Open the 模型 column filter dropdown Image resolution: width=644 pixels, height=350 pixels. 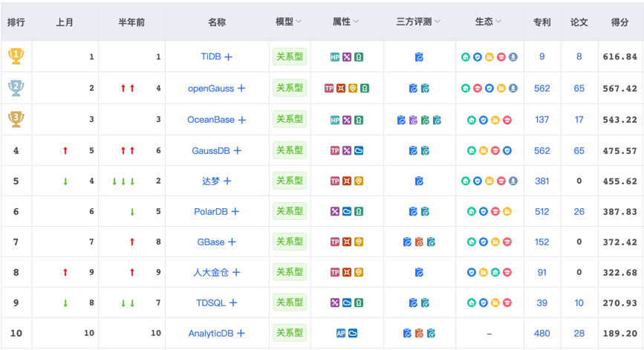(x=299, y=22)
